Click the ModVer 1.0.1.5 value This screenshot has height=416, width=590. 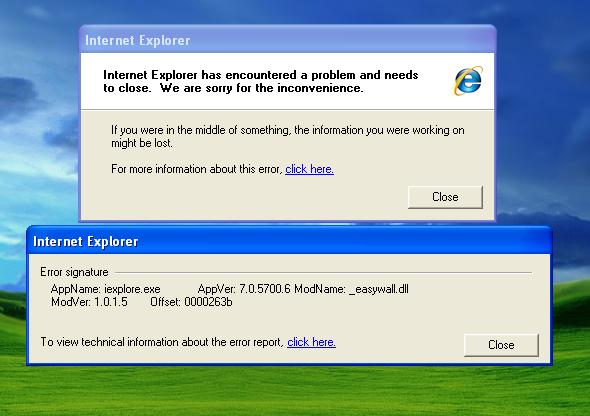(89, 302)
